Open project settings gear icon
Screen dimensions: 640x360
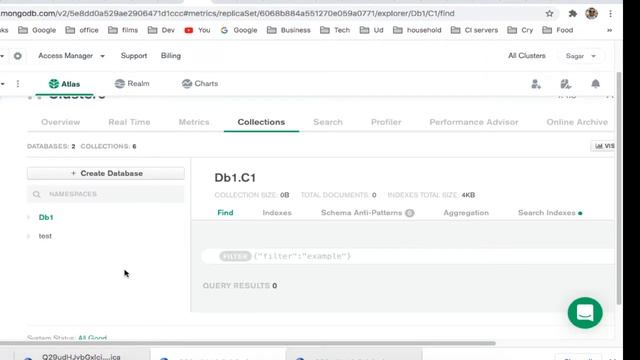coord(18,56)
